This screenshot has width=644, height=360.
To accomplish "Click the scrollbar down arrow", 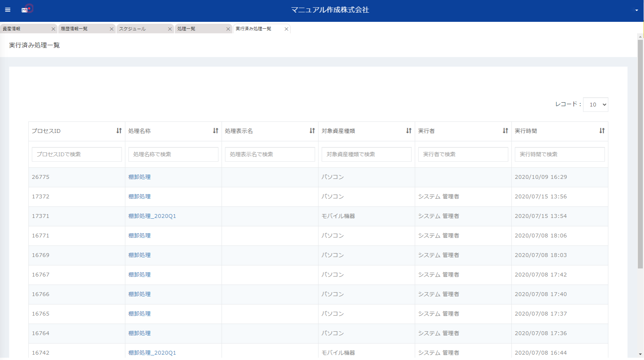I will coord(640,354).
